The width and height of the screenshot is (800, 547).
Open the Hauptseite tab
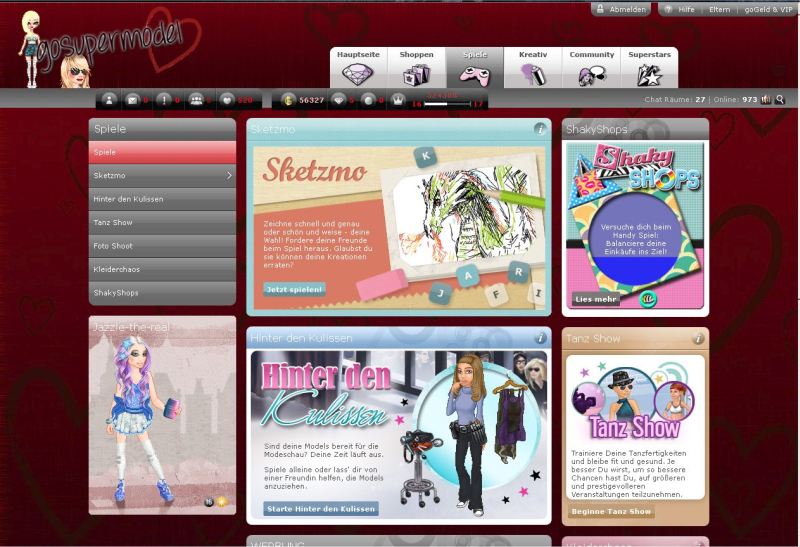click(358, 67)
